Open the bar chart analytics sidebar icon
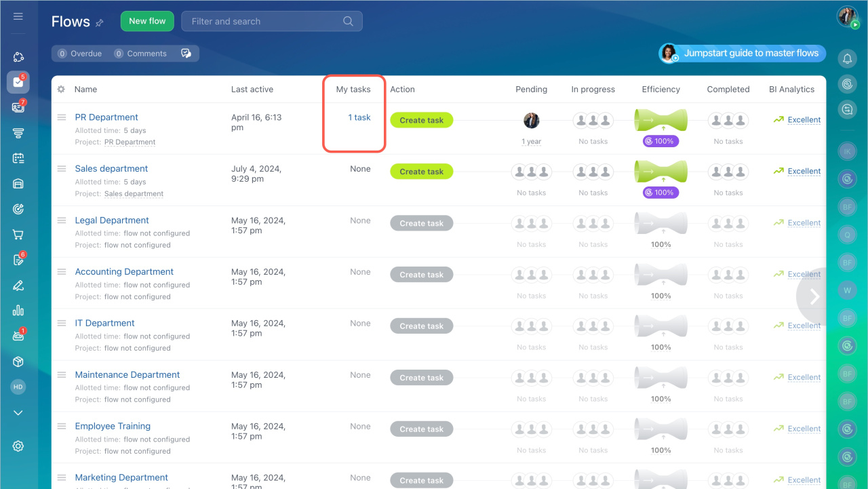This screenshot has height=489, width=868. coord(18,311)
